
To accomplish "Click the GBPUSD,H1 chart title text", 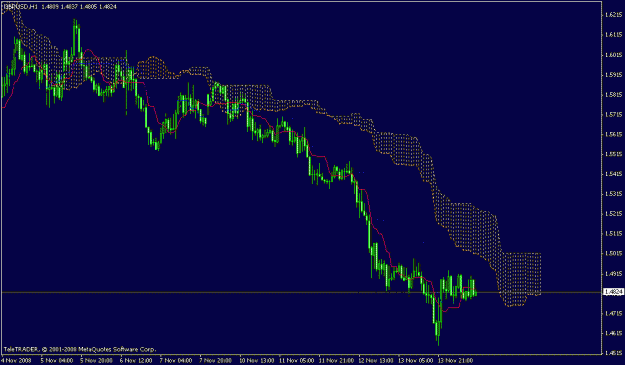I will 20,7.
